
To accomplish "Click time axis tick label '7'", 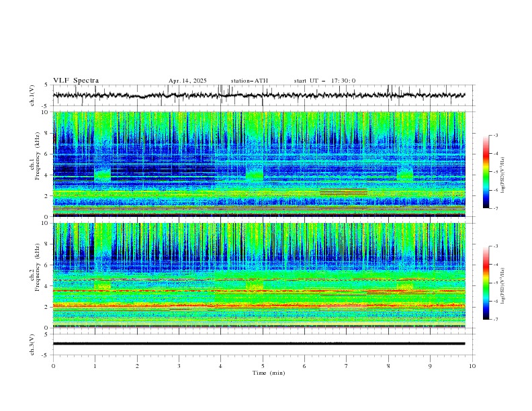I will (x=347, y=366).
